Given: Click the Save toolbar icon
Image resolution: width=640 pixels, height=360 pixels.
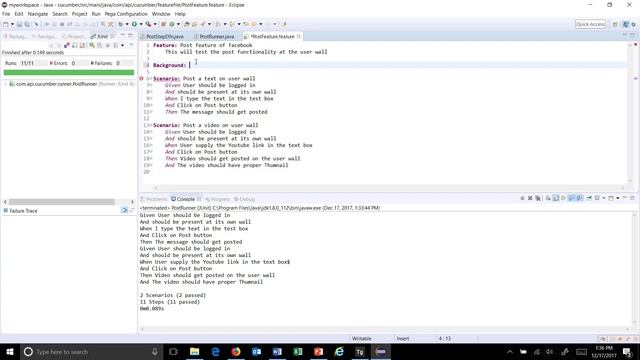Looking at the screenshot, I should [x=19, y=24].
